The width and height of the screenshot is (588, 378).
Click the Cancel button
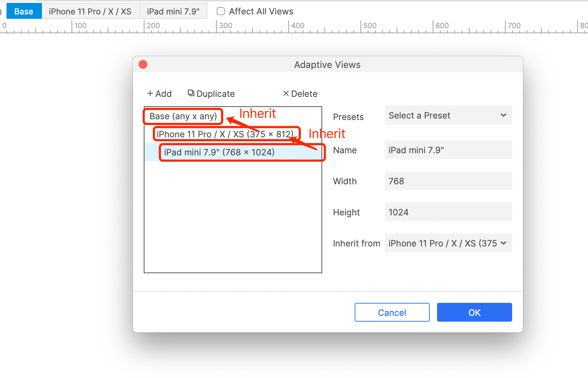pos(392,312)
